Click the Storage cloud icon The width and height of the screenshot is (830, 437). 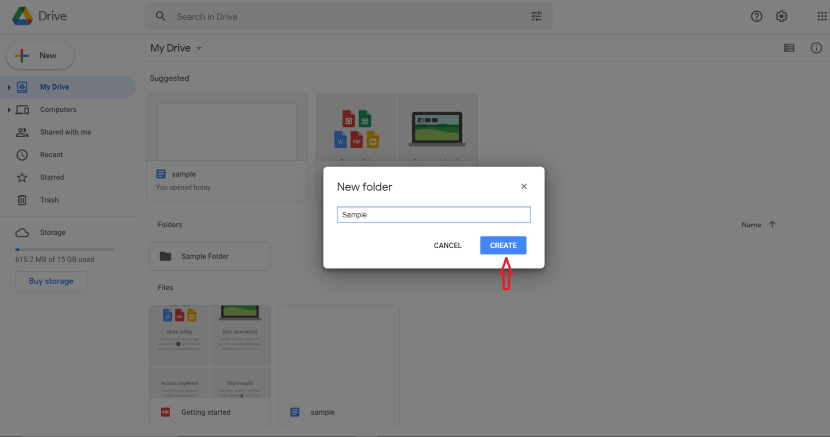click(x=22, y=232)
